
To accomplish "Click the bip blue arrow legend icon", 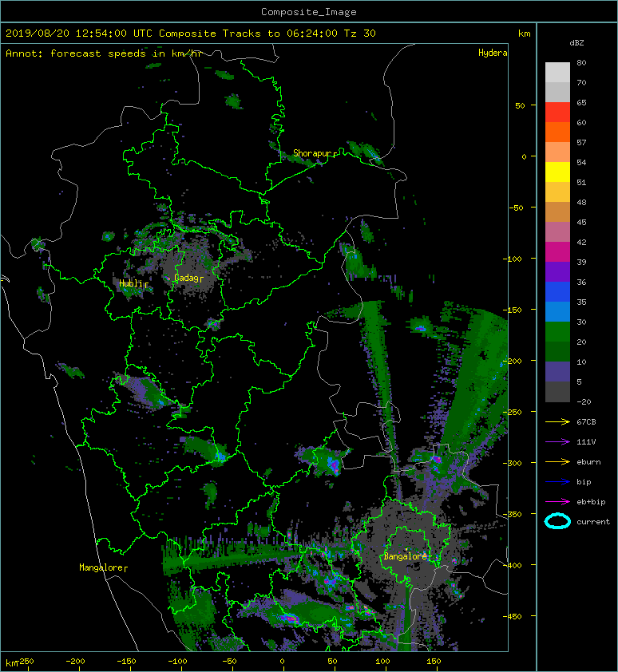I will click(x=557, y=482).
